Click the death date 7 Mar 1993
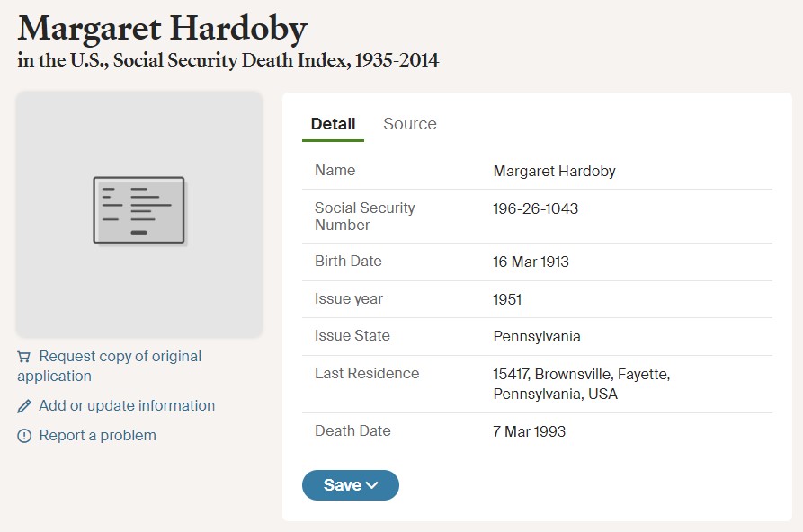803x532 pixels. pyautogui.click(x=529, y=431)
